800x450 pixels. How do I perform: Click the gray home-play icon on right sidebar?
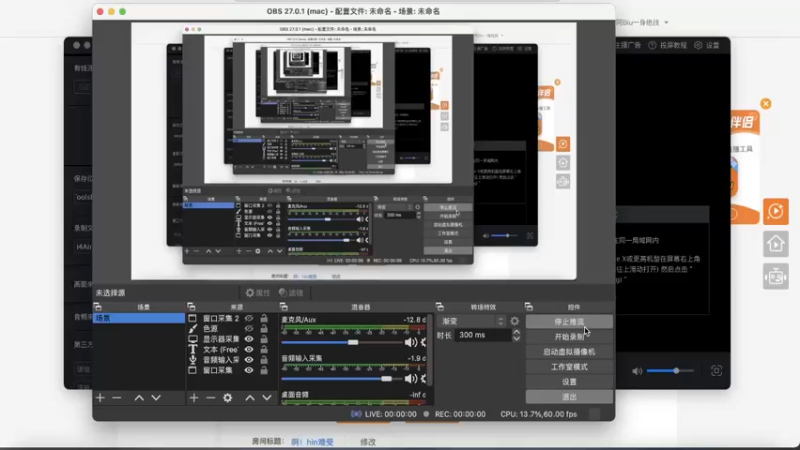tap(776, 244)
